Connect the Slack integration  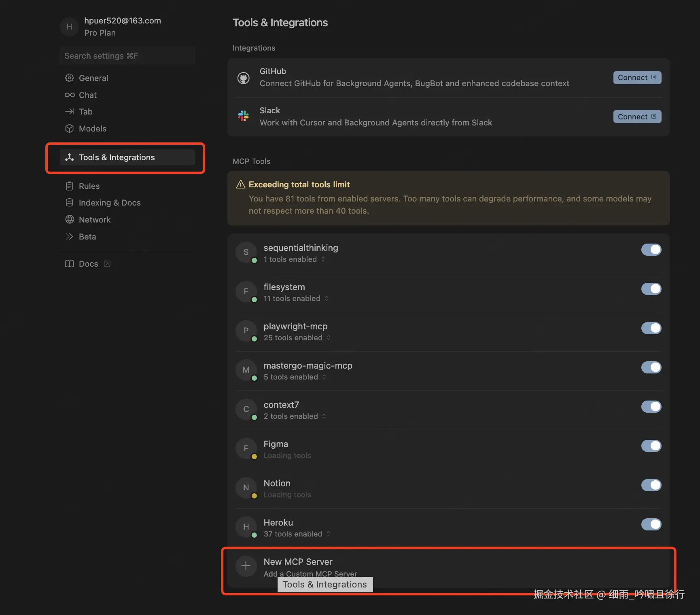637,117
